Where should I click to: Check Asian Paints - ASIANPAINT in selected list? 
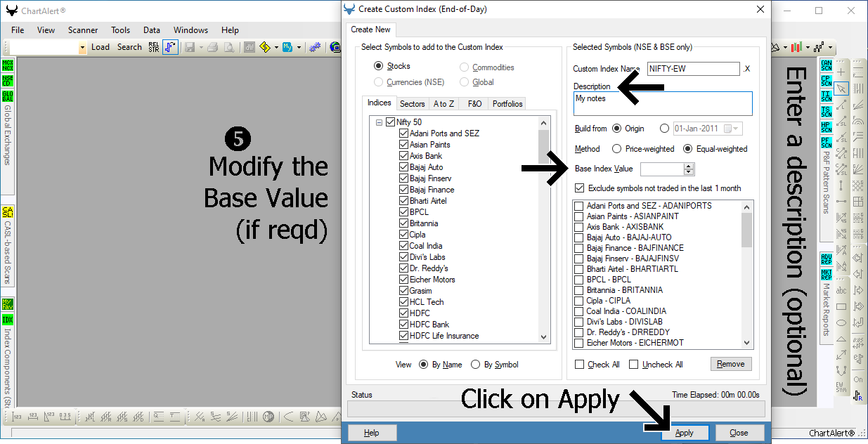click(x=579, y=216)
